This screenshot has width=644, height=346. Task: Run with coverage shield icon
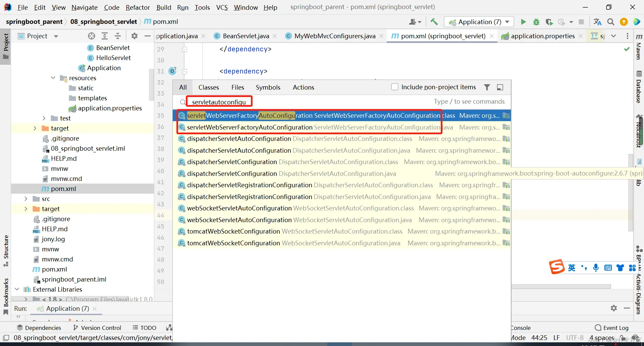[x=549, y=22]
